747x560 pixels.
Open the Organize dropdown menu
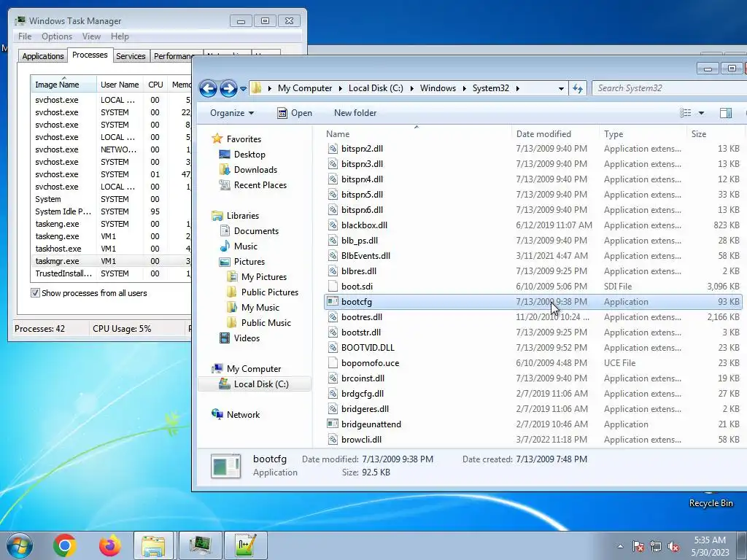tap(232, 113)
